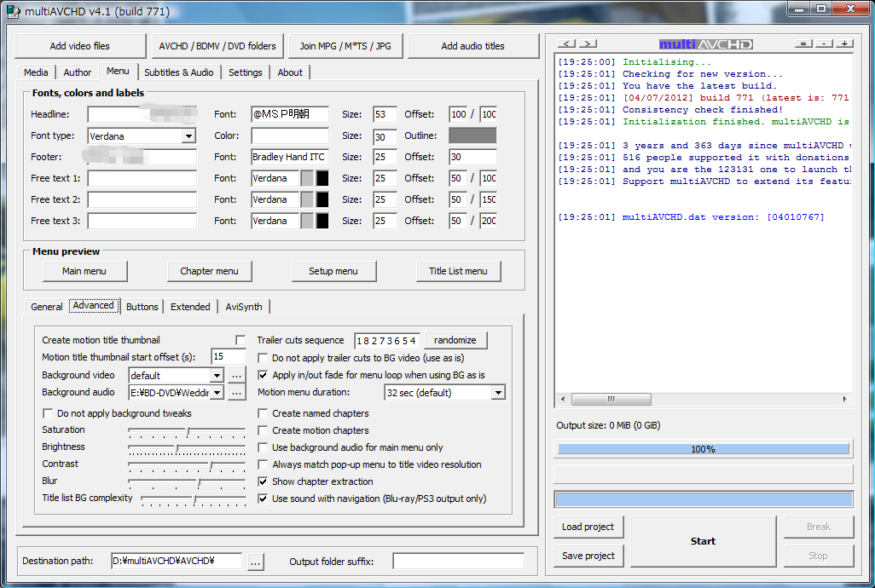Open the Extended sub-tab
The image size is (875, 588).
point(190,307)
